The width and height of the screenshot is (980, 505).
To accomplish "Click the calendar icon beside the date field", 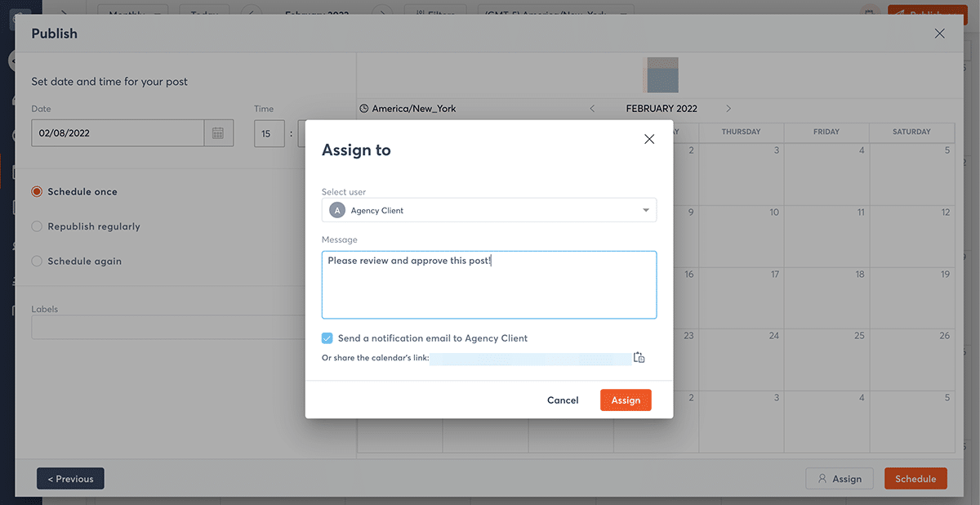I will click(x=218, y=133).
